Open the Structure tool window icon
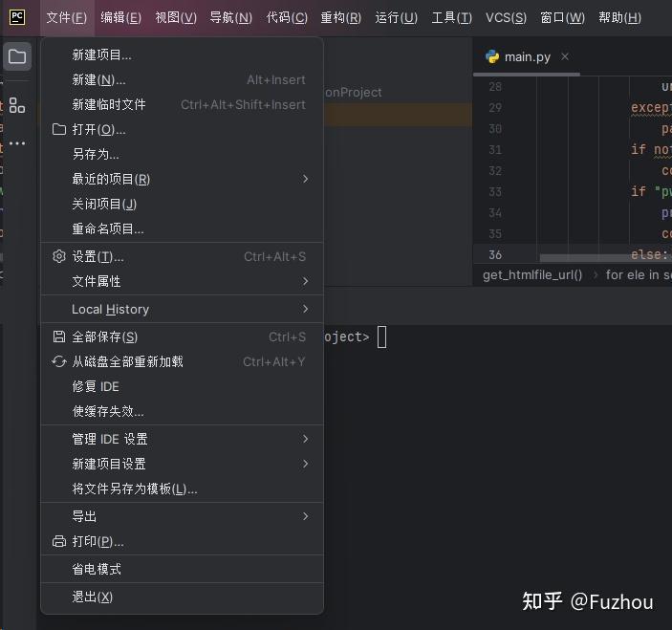This screenshot has height=630, width=672. tap(17, 105)
